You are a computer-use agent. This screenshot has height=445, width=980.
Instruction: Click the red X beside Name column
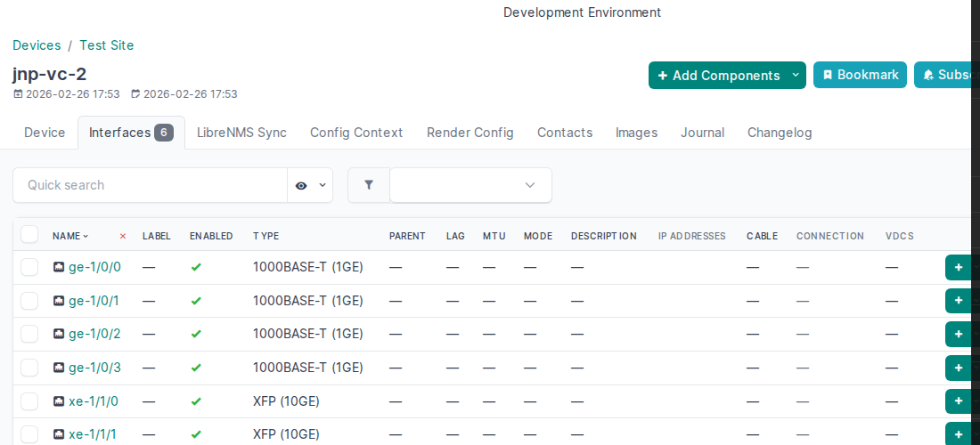pos(123,236)
